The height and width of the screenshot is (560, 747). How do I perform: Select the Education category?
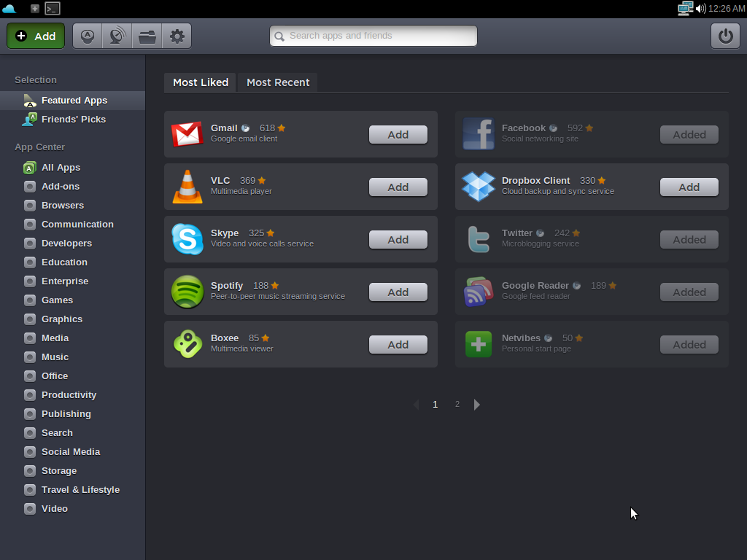(72, 262)
